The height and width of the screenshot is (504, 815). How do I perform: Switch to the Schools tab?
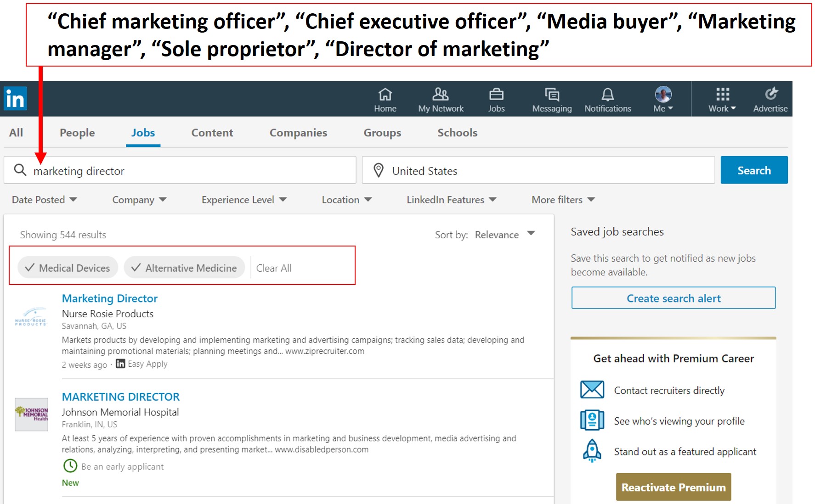point(457,133)
